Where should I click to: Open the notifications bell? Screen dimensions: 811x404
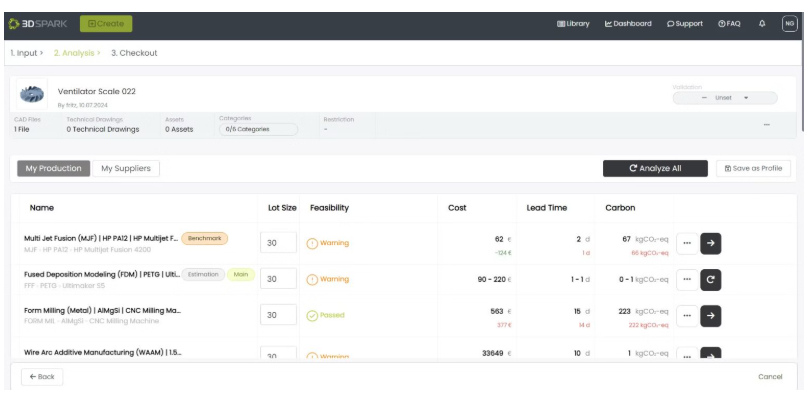[x=762, y=24]
